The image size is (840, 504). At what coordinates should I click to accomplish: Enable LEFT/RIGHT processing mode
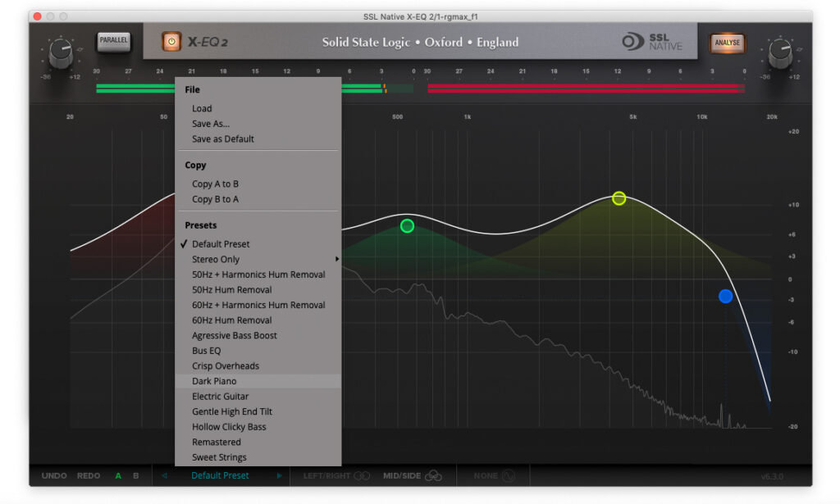pos(336,475)
